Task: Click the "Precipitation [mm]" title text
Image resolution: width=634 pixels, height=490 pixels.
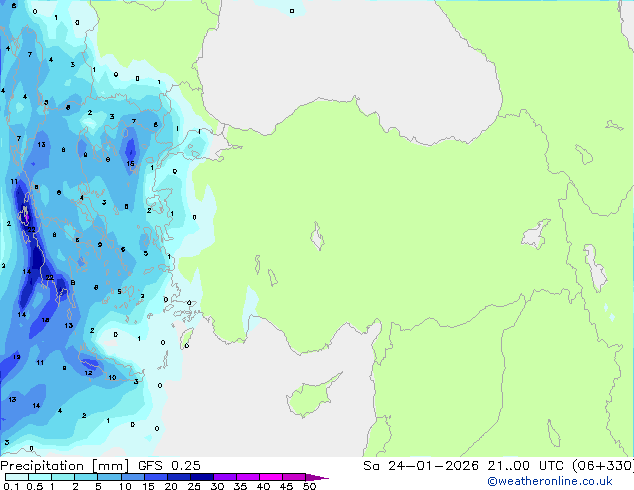Action: coord(64,466)
